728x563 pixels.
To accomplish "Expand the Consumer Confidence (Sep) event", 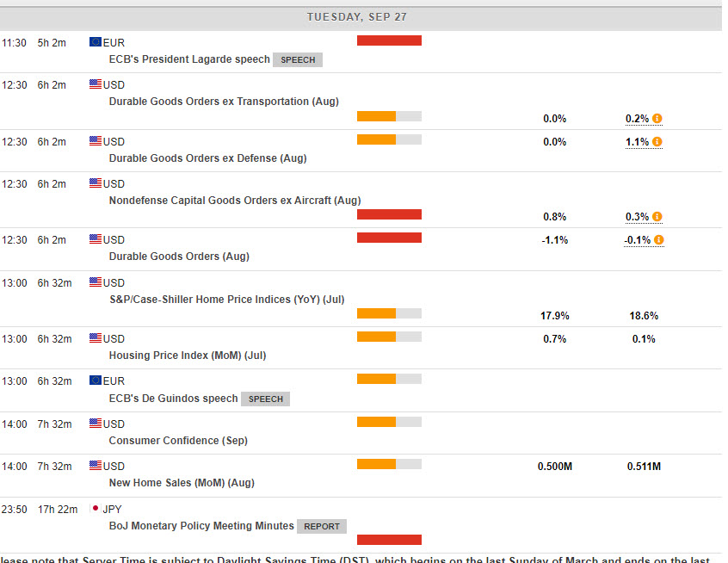I will (x=177, y=441).
